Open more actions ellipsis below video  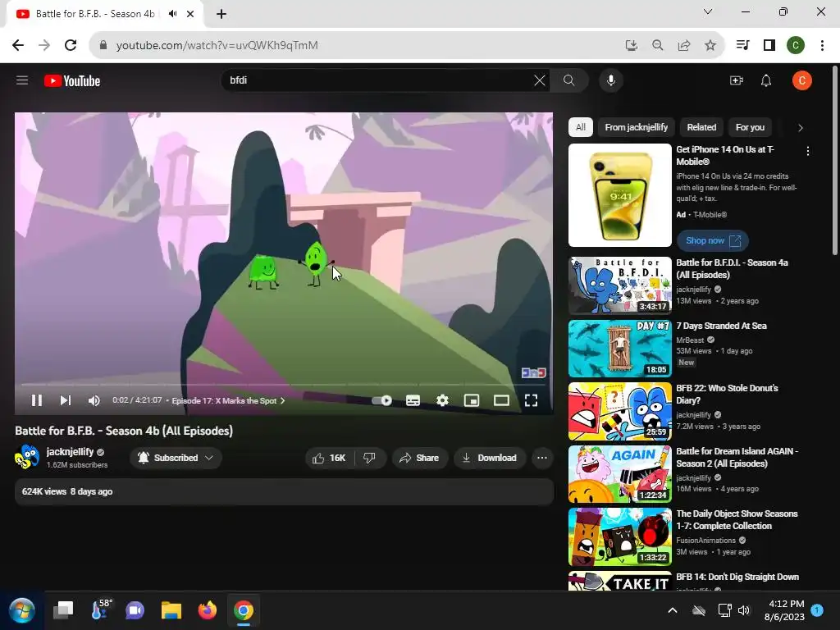pos(542,458)
